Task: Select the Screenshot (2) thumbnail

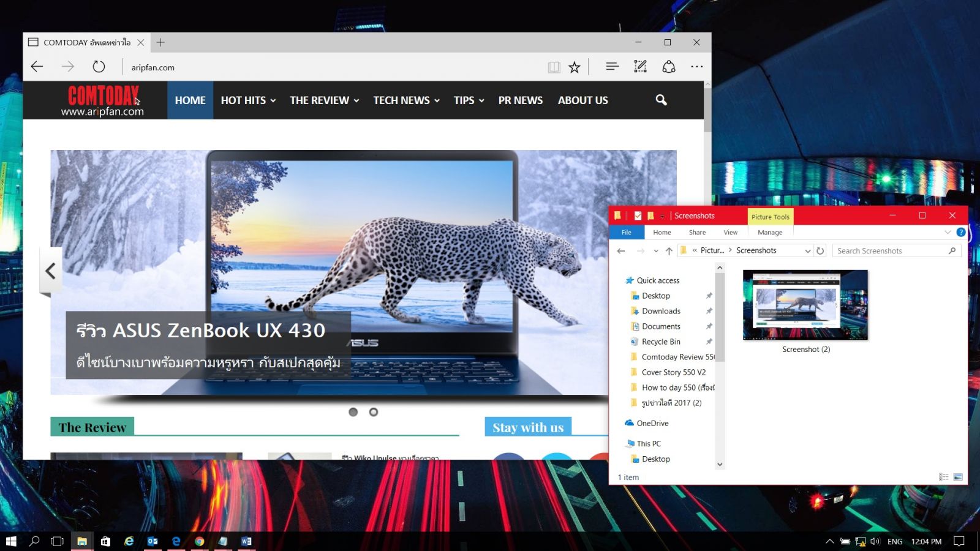Action: (x=805, y=305)
